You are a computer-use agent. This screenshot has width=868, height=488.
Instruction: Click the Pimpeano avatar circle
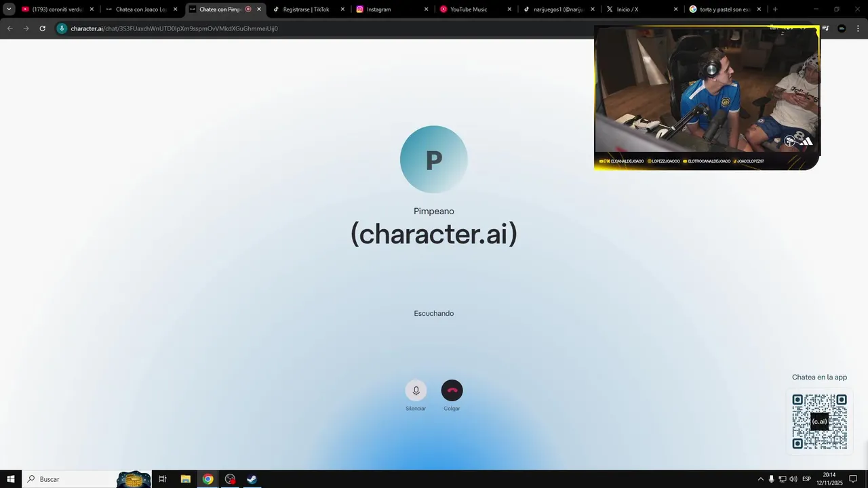pos(434,159)
